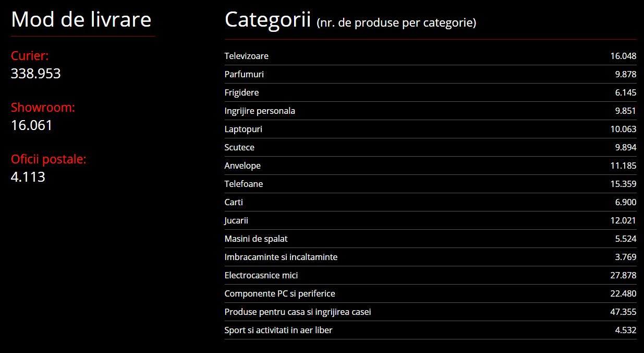Open the Scutece category
This screenshot has width=644, height=353.
[x=430, y=147]
